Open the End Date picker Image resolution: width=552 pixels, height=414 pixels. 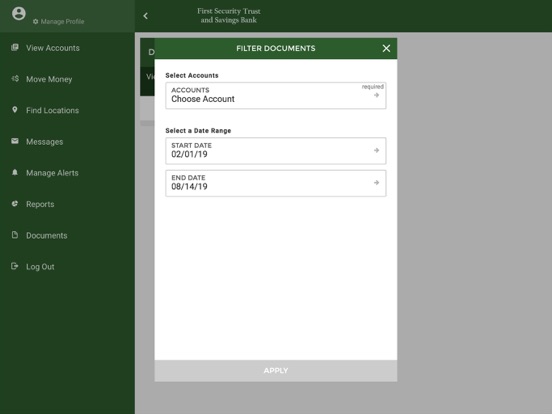pyautogui.click(x=276, y=183)
